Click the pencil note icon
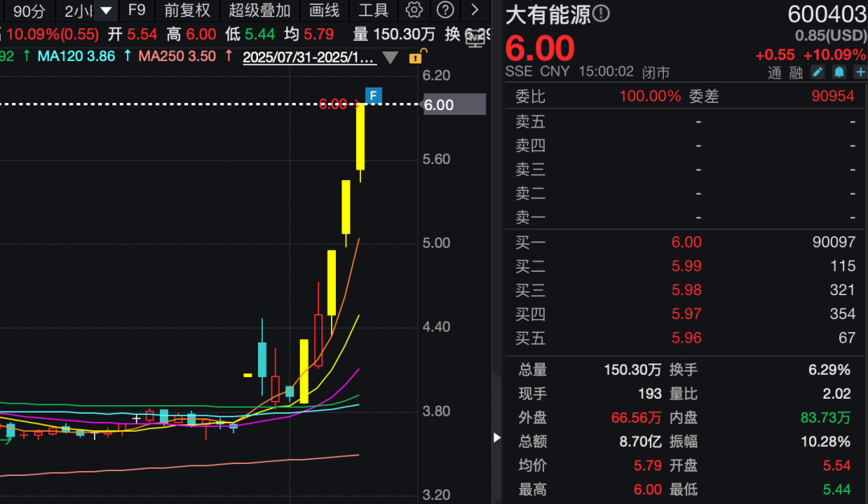This screenshot has width=868, height=504. [817, 72]
